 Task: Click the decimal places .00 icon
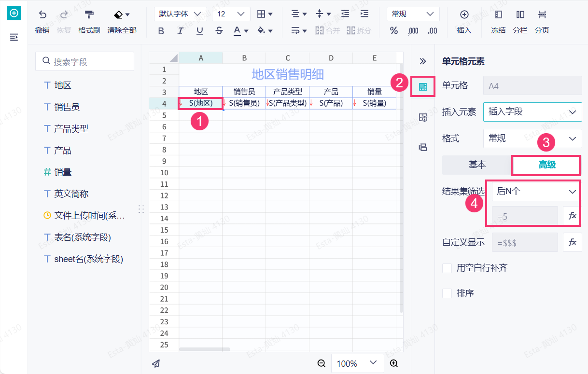[x=433, y=31]
